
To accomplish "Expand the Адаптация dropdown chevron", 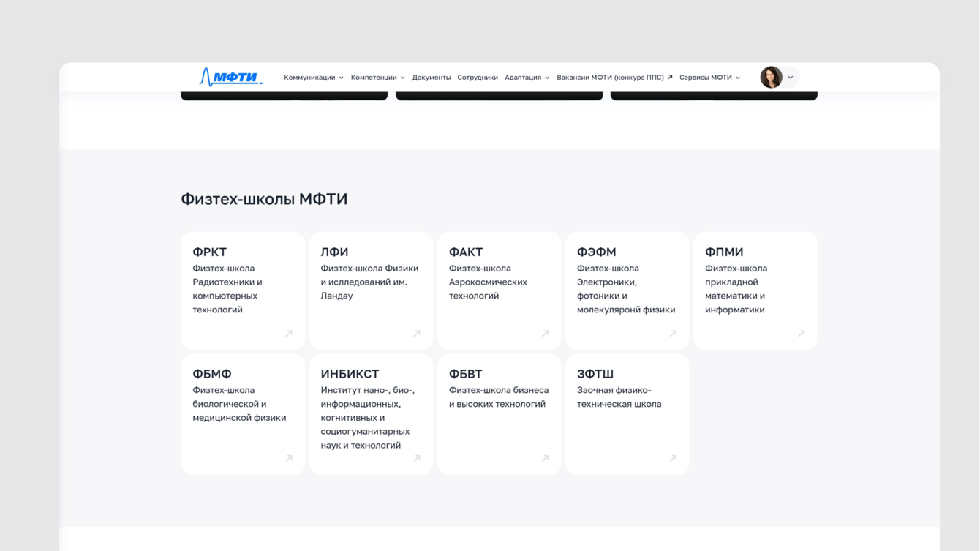I will (547, 78).
